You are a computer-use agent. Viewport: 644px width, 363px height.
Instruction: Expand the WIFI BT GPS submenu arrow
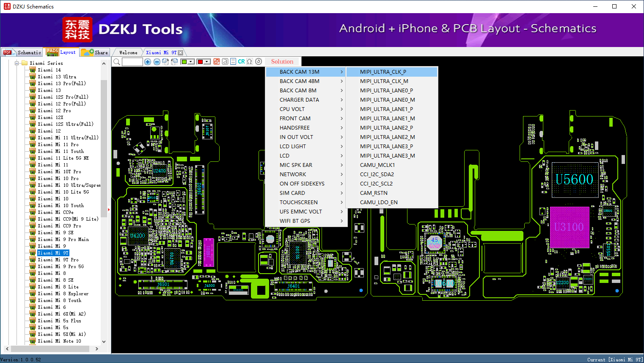(341, 221)
